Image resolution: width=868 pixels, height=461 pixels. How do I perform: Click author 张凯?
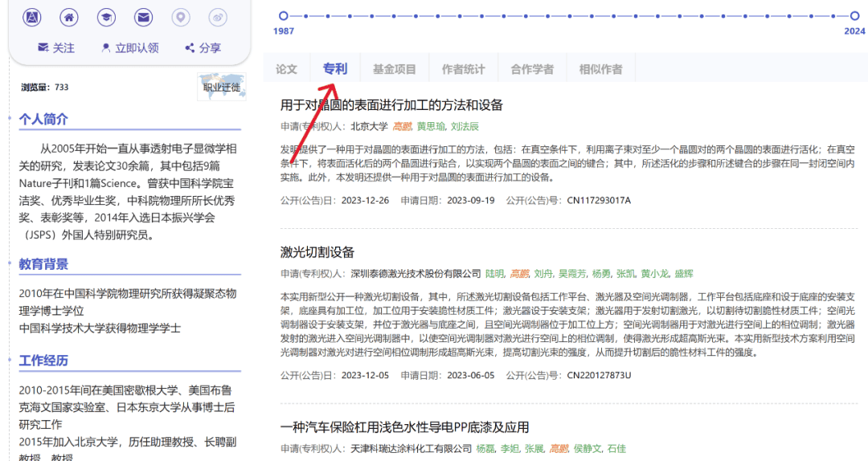pos(626,274)
